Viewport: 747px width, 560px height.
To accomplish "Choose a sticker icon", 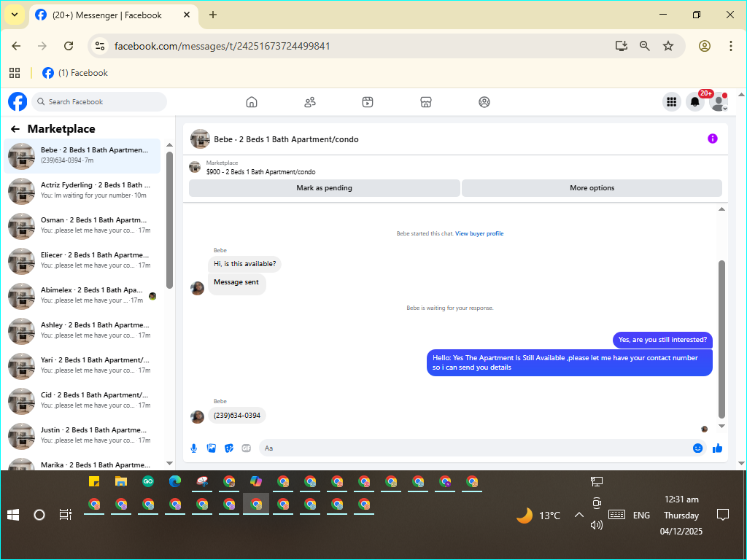I will (229, 448).
